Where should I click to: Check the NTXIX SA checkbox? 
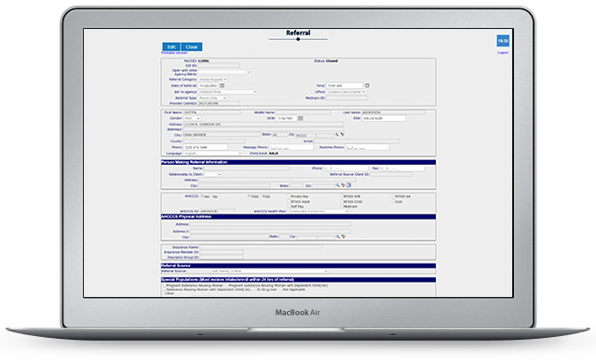tap(393, 196)
